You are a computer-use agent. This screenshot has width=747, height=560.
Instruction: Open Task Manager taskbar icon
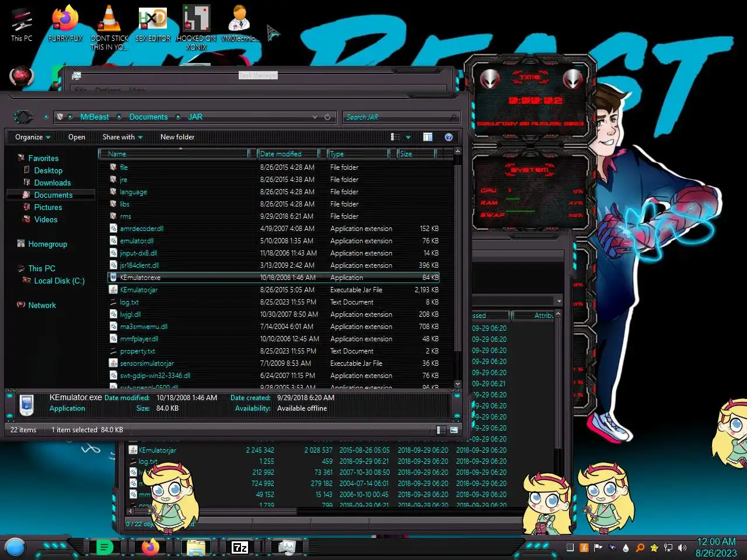[x=287, y=547]
